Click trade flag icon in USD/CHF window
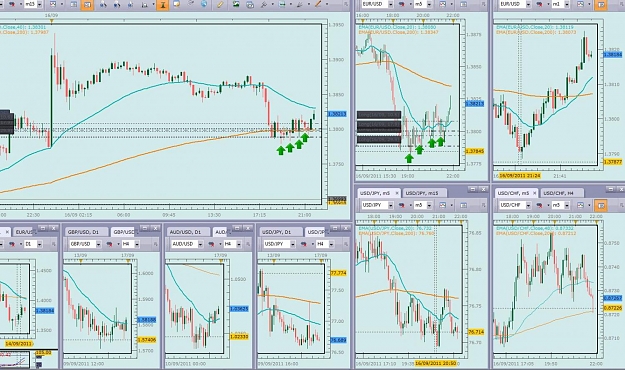This screenshot has height=370, width=625. coord(540,205)
